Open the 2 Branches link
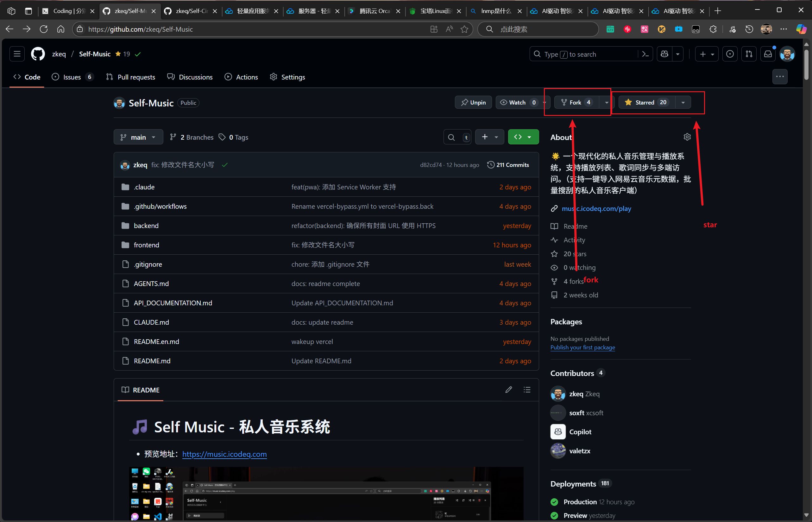This screenshot has width=812, height=522. [x=192, y=137]
